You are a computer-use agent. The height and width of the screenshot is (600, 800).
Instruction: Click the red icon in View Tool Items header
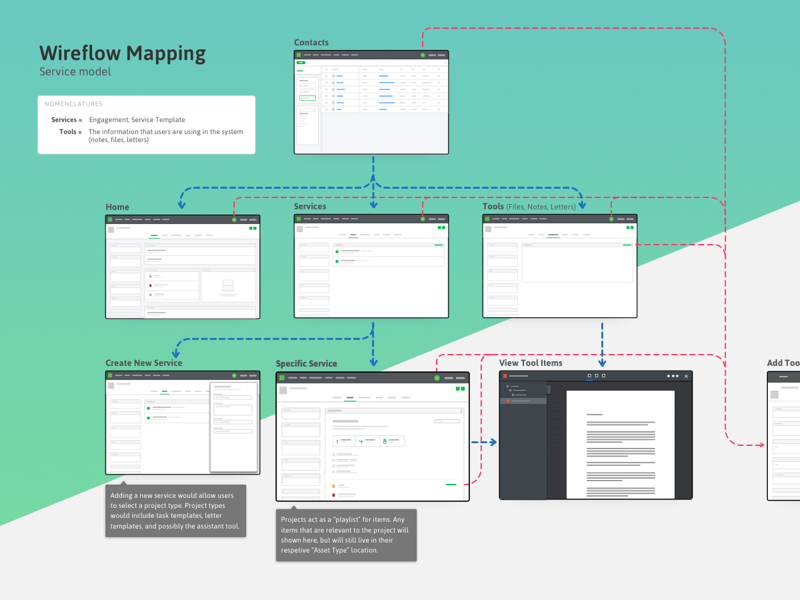coord(505,376)
